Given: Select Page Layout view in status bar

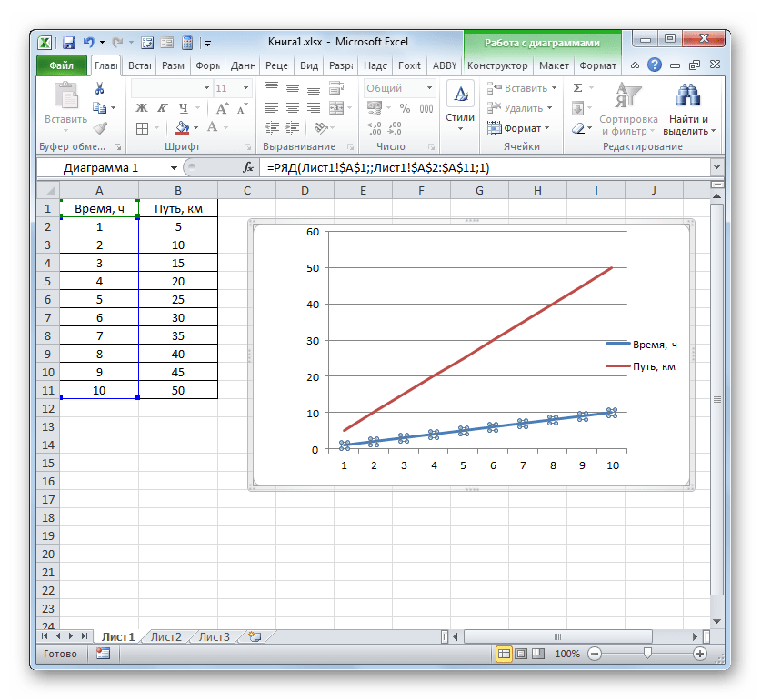Looking at the screenshot, I should coord(521,654).
